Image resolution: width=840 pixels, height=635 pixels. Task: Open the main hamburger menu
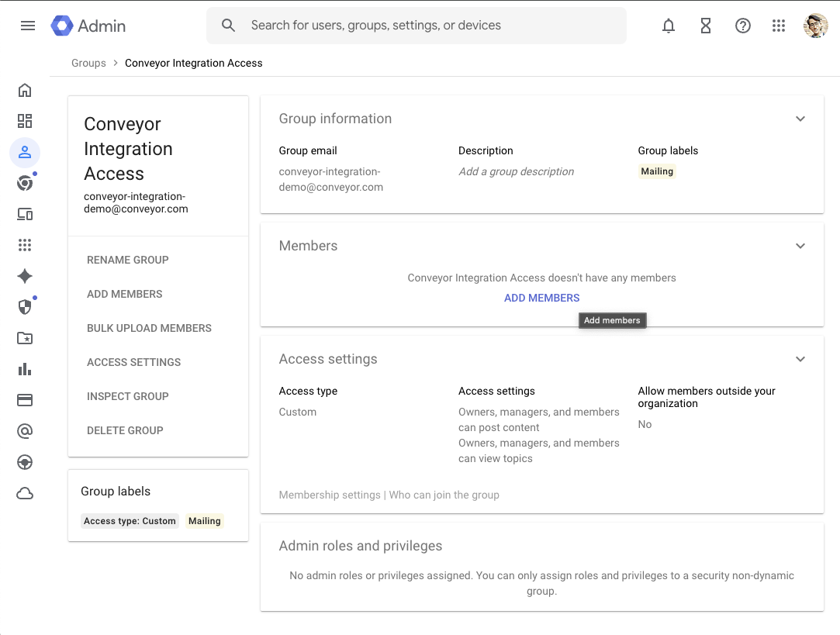tap(28, 26)
